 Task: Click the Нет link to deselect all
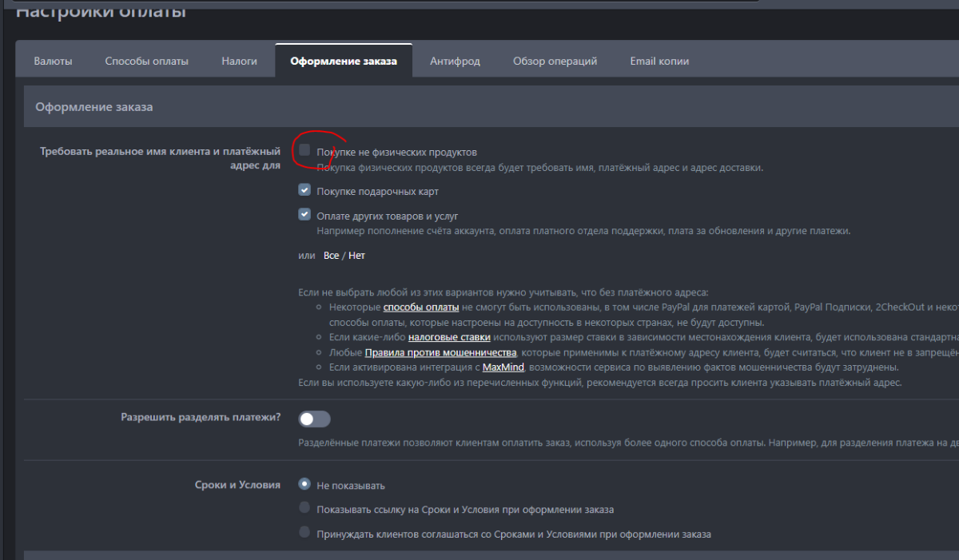coord(356,256)
